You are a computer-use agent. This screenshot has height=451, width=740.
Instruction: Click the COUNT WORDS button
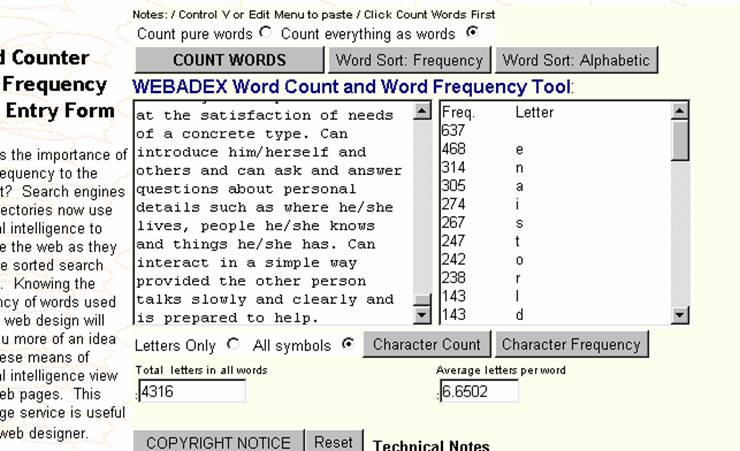(x=229, y=60)
